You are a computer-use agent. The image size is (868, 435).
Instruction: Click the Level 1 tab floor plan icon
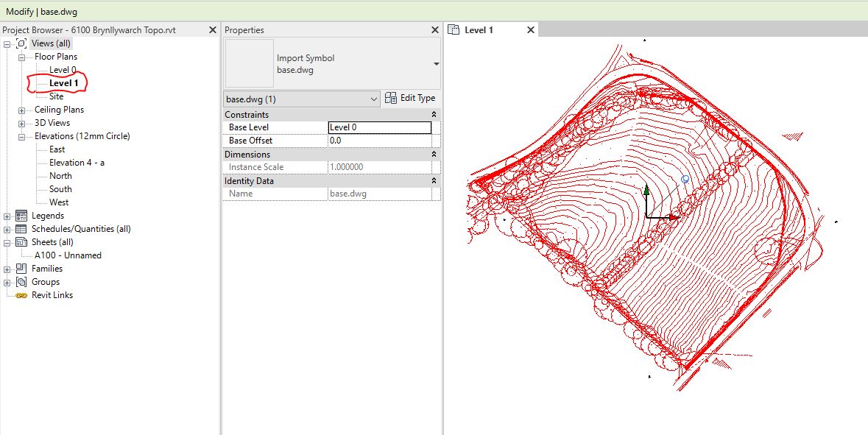454,30
